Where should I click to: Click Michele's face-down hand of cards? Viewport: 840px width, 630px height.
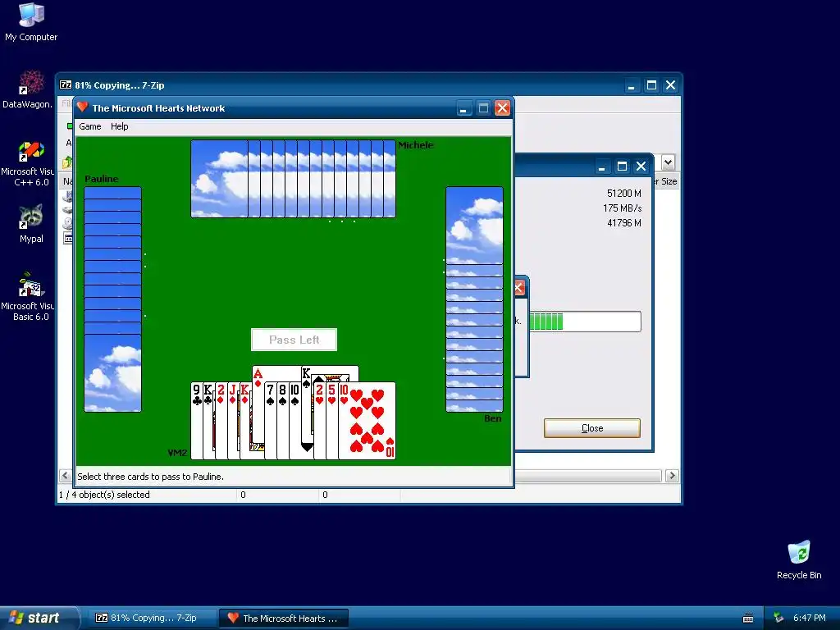coord(293,179)
